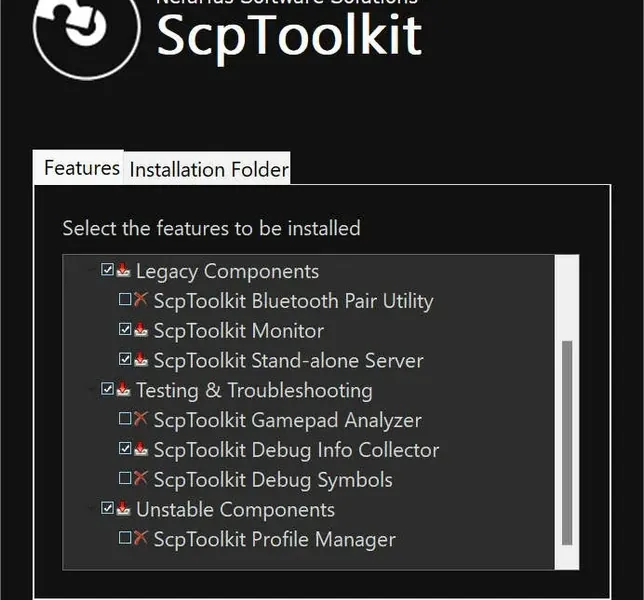Screen dimensions: 644x600
Task: Click install icon next to ScpToolkit Monitor
Action: [141, 329]
